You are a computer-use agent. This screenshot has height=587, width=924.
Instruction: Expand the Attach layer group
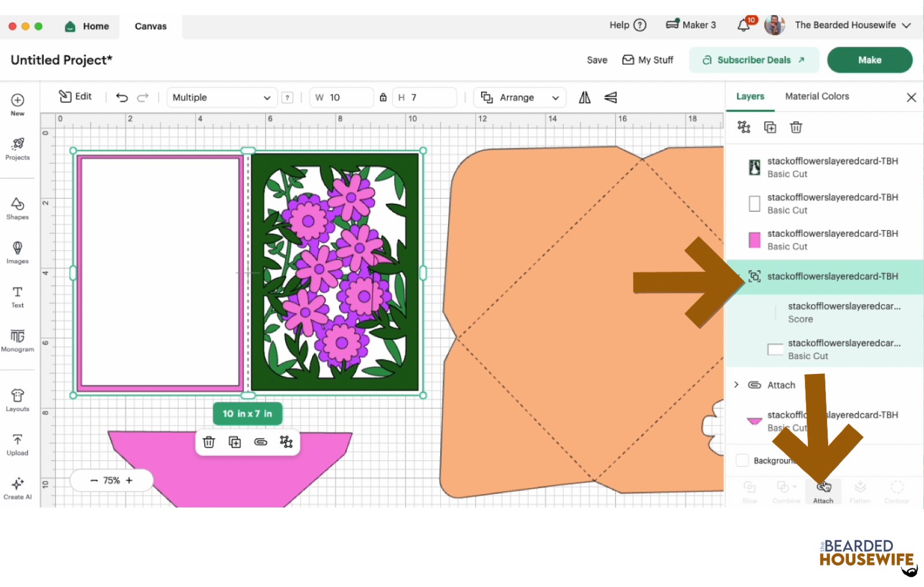coord(736,385)
